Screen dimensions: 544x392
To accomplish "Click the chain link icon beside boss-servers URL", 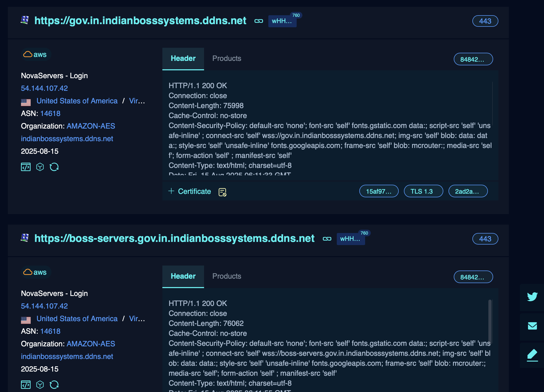I will click(x=327, y=239).
